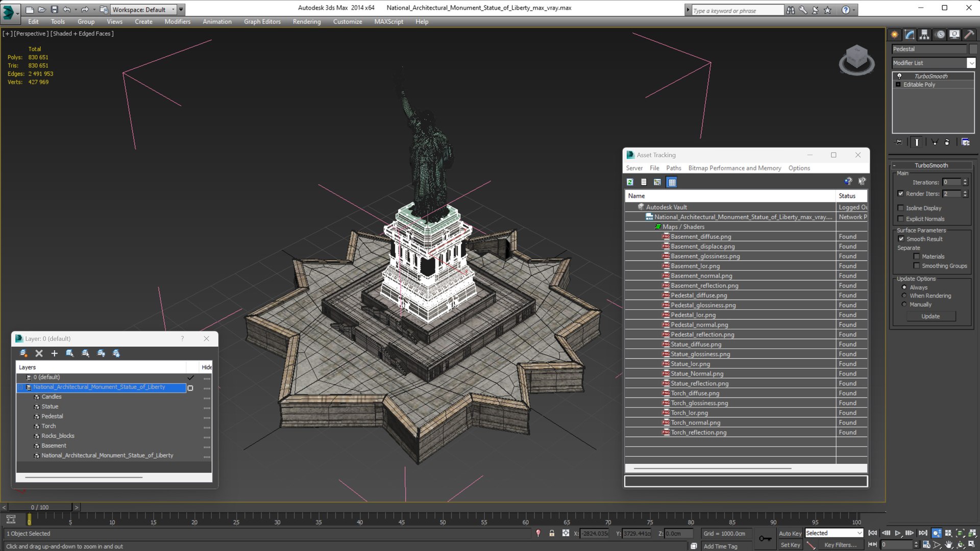
Task: Click the Auto Key button
Action: pyautogui.click(x=790, y=533)
